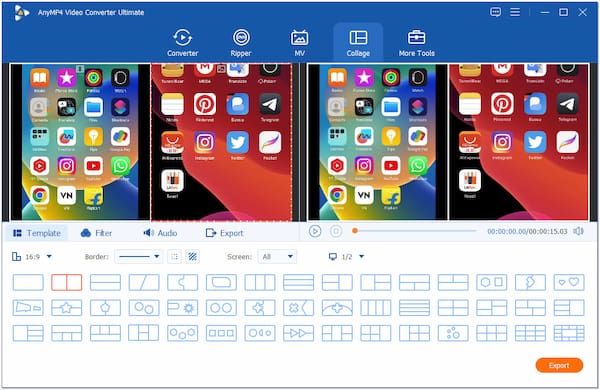
Task: Play the collage preview
Action: [x=315, y=231]
